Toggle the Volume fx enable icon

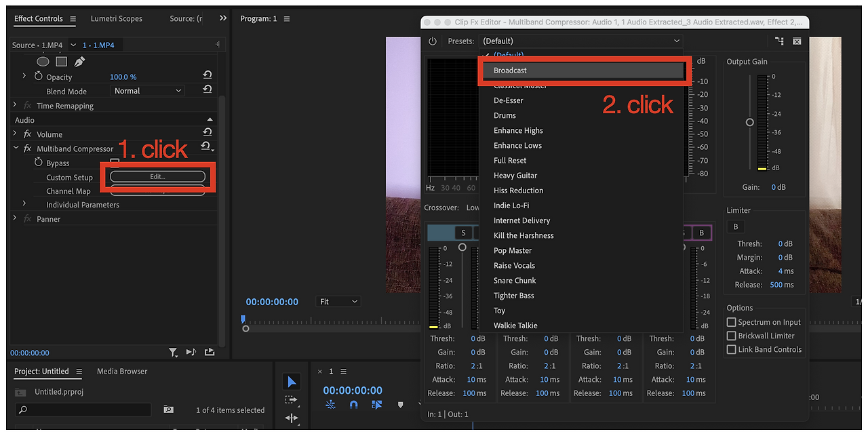click(28, 134)
